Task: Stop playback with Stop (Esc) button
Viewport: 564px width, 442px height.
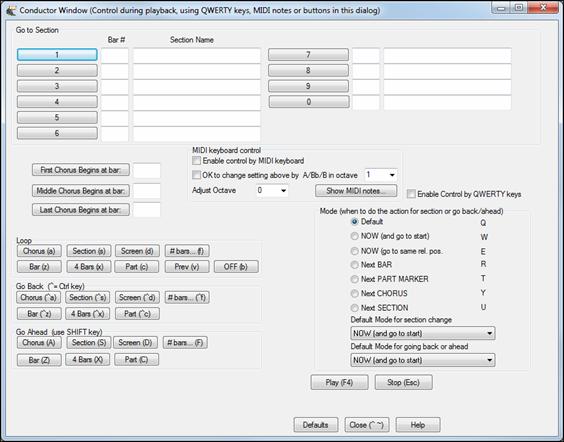Action: coord(404,382)
